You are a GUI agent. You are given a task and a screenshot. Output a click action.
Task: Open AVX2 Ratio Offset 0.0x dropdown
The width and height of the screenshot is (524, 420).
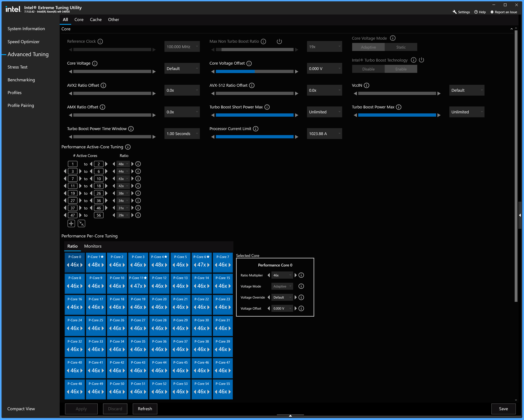pyautogui.click(x=182, y=90)
